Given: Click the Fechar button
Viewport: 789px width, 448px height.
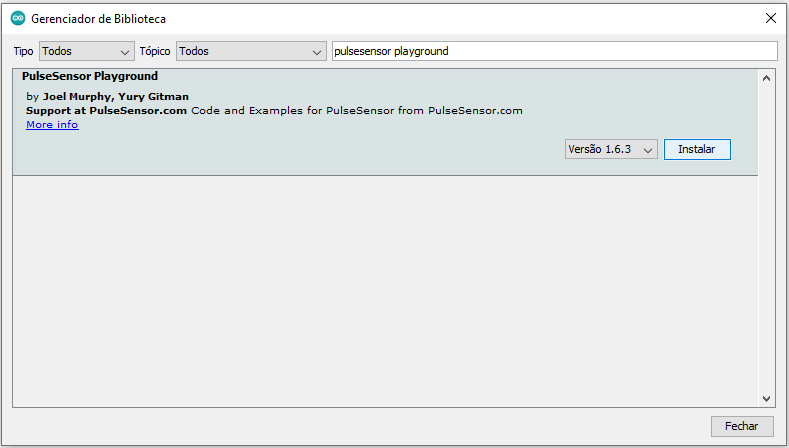Looking at the screenshot, I should coord(742,426).
